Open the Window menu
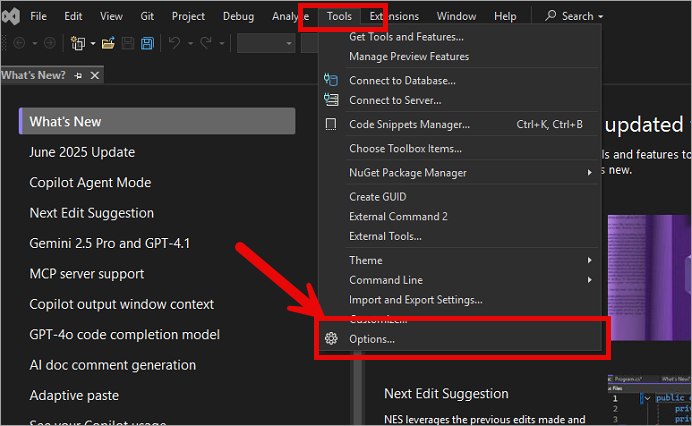 click(456, 16)
